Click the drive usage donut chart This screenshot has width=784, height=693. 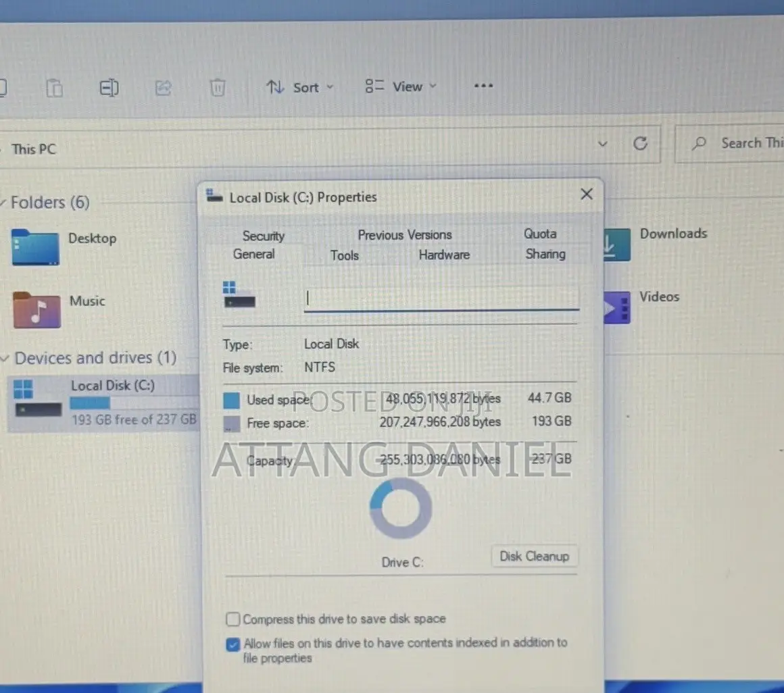coord(401,509)
